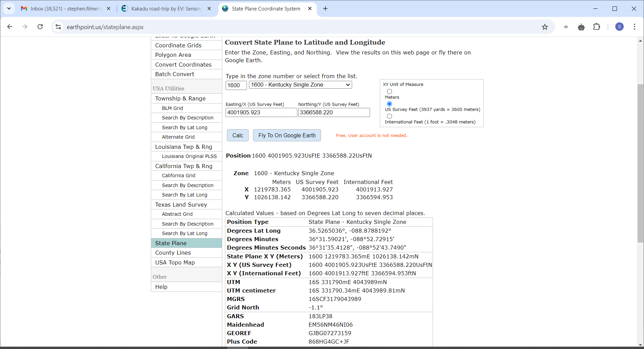Click the Easting/X input field

(x=261, y=113)
